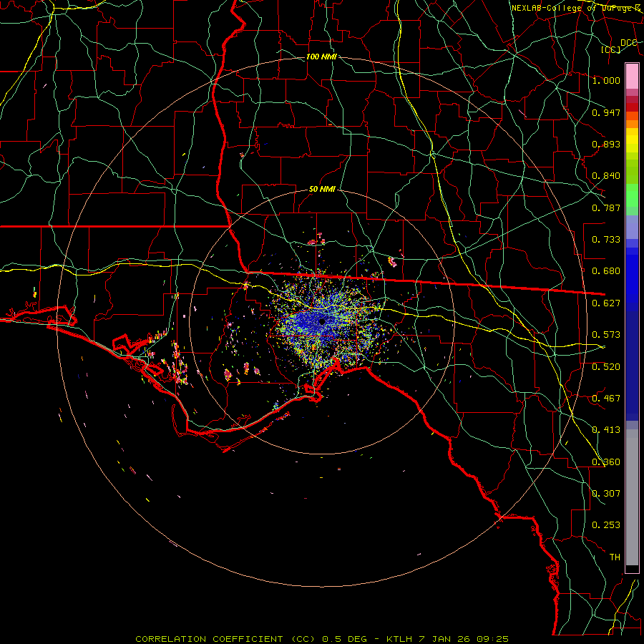This screenshot has width=644, height=644.
Task: Click the 0.947 legend value
Action: (606, 112)
